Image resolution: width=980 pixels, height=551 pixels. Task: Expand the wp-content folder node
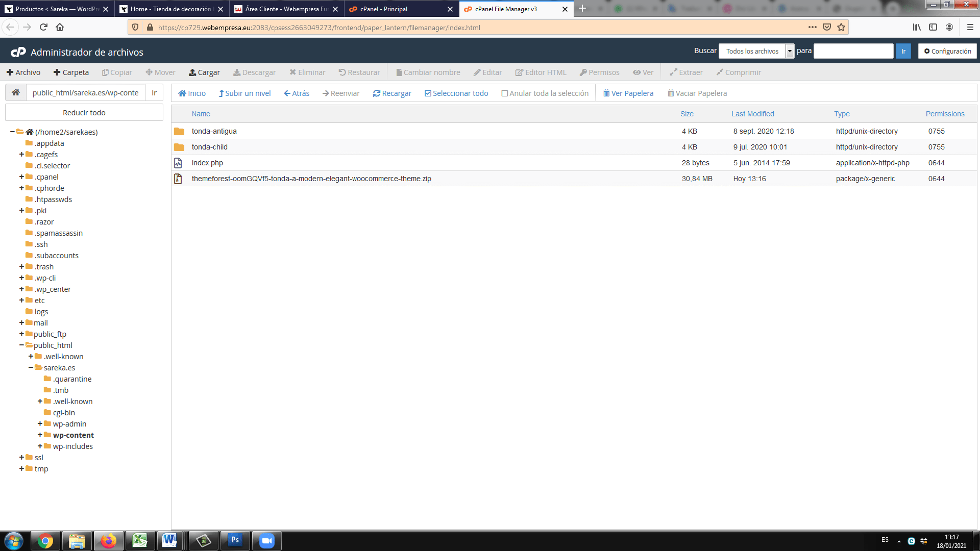[40, 435]
